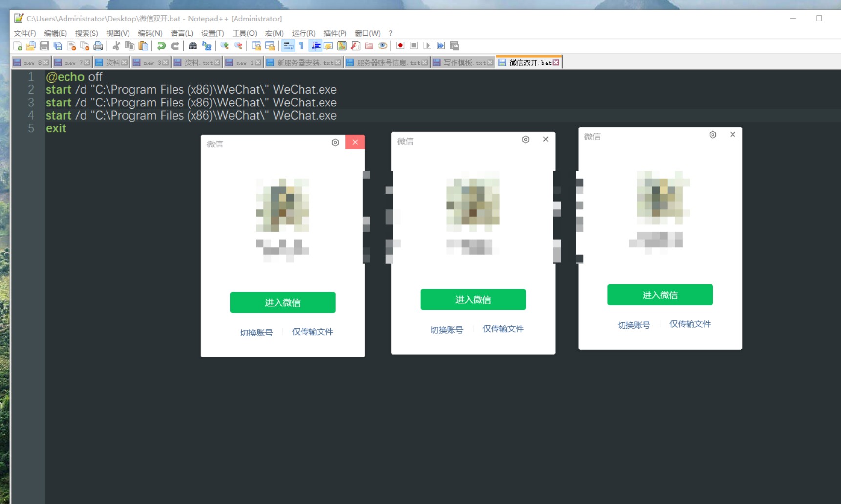Viewport: 841px width, 504px height.
Task: Toggle show all characters pilcrow icon
Action: point(302,46)
